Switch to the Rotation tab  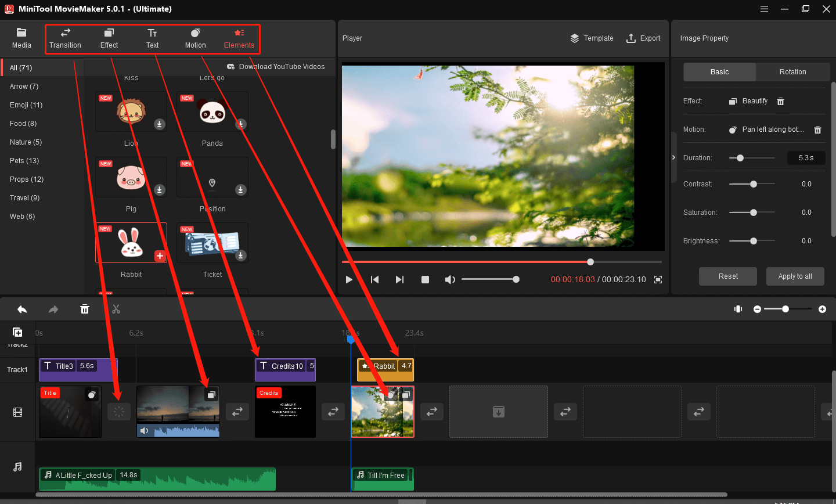[x=792, y=71]
